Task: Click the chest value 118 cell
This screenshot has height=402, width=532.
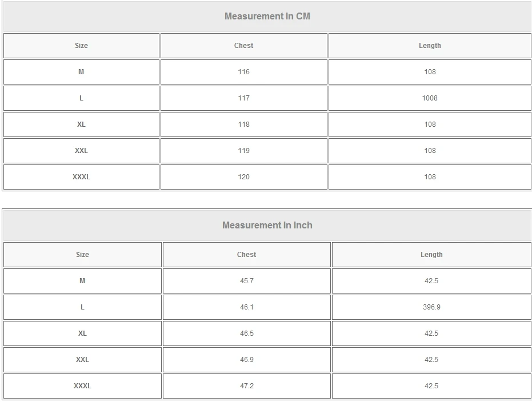Action: pos(243,124)
